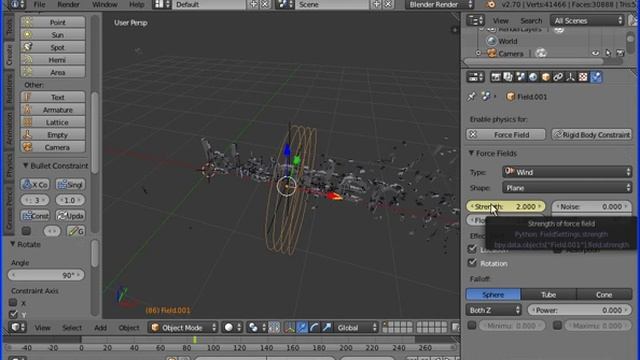
Task: Disable the Y constraint axis checkbox
Action: (x=13, y=314)
